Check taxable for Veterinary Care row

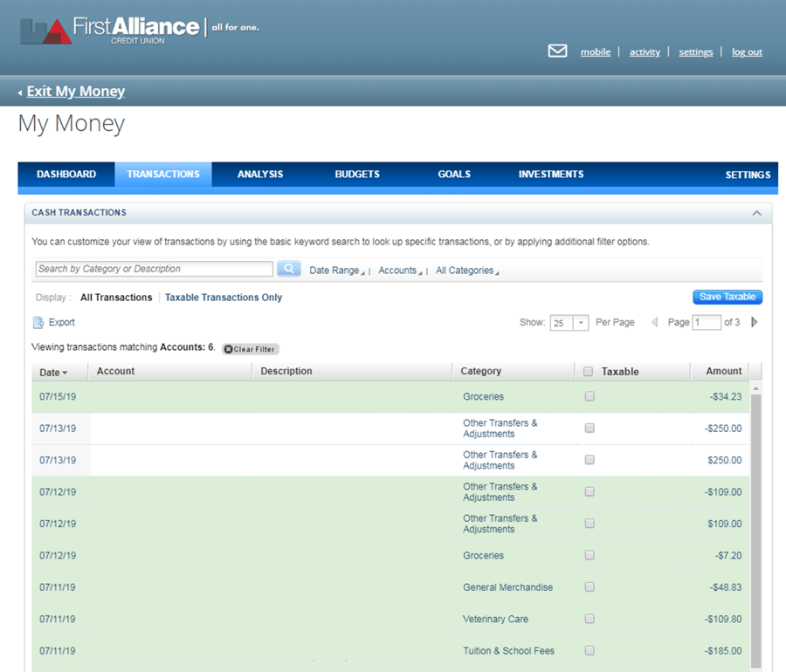pyautogui.click(x=589, y=619)
